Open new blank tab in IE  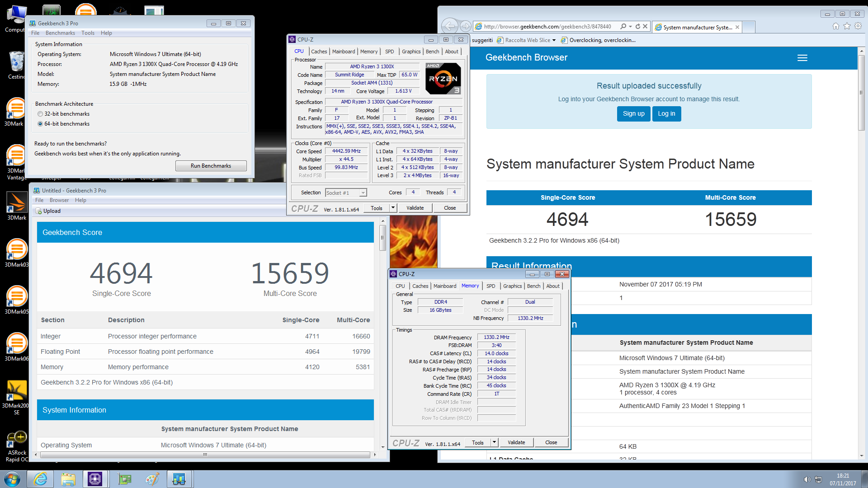[x=749, y=27]
